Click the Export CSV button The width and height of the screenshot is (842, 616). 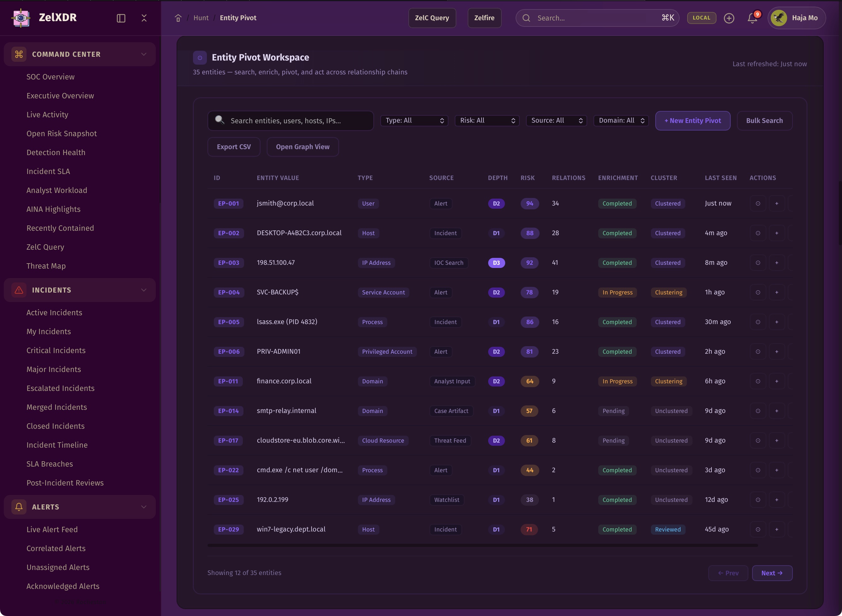[x=234, y=147]
